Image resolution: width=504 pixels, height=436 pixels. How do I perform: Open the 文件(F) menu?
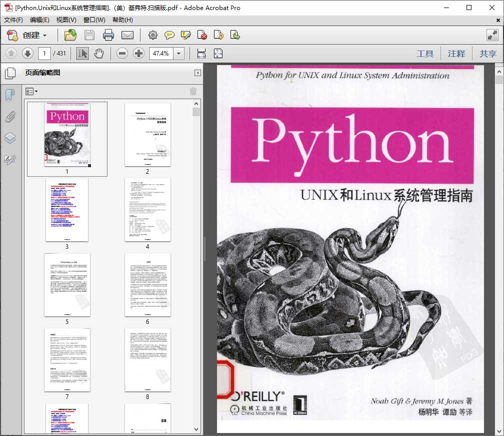click(13, 20)
